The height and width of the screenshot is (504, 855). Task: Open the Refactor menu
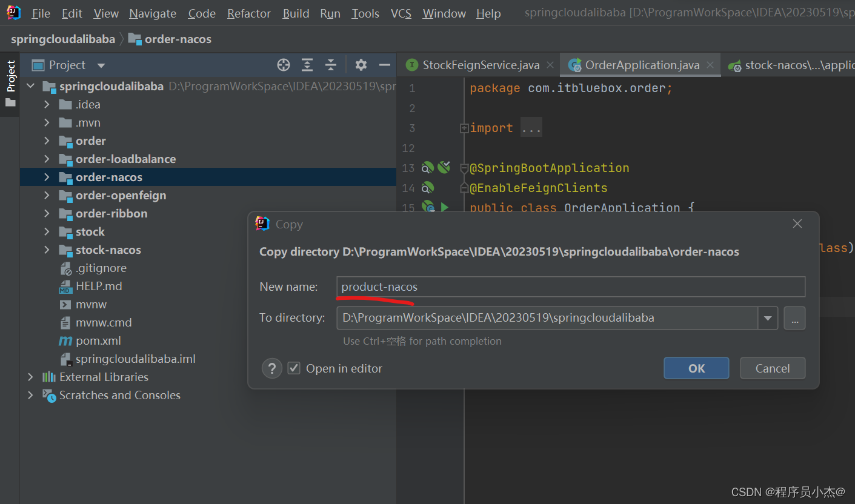tap(250, 13)
